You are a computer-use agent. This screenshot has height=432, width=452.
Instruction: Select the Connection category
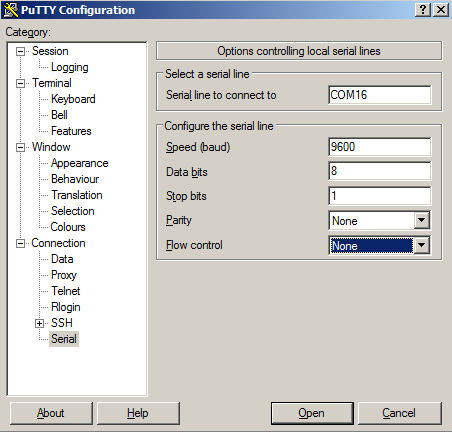click(58, 243)
